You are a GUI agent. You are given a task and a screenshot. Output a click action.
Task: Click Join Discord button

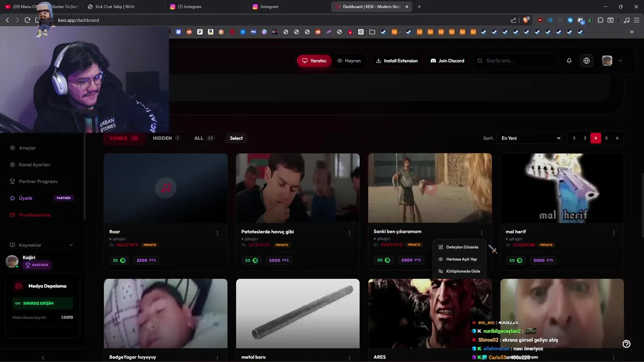[447, 61]
